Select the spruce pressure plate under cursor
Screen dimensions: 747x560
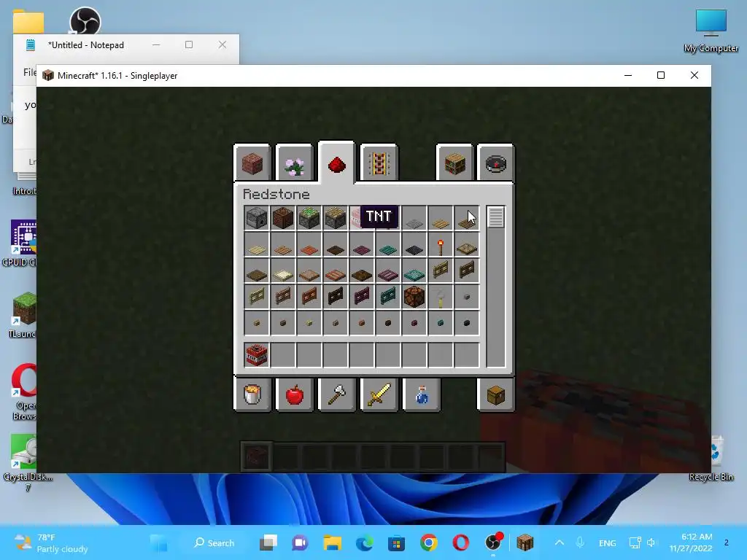pyautogui.click(x=466, y=219)
